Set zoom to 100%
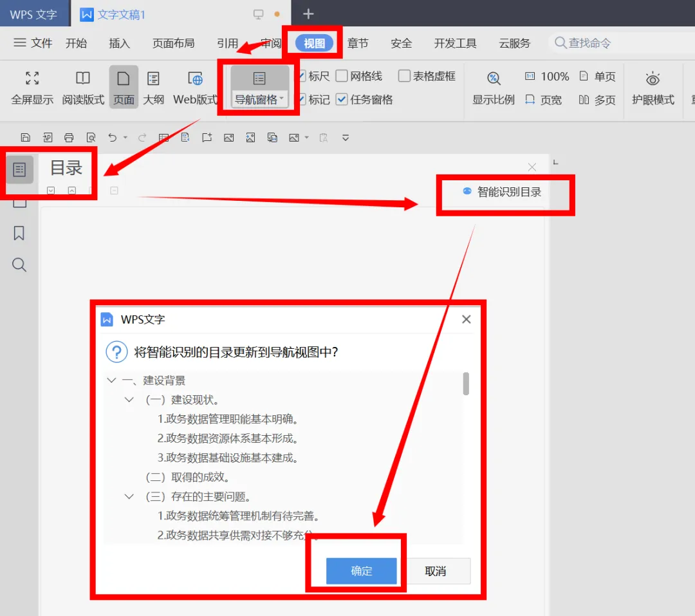 (x=546, y=77)
